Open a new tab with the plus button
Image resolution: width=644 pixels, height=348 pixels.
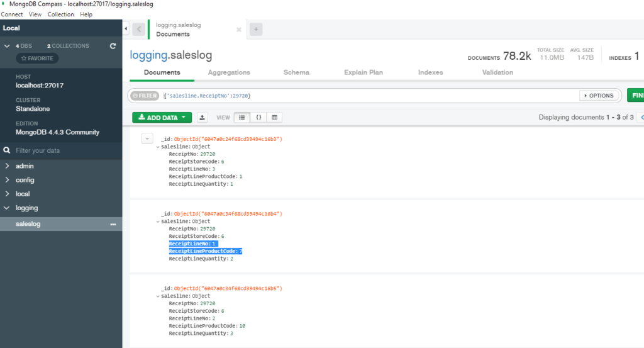256,29
